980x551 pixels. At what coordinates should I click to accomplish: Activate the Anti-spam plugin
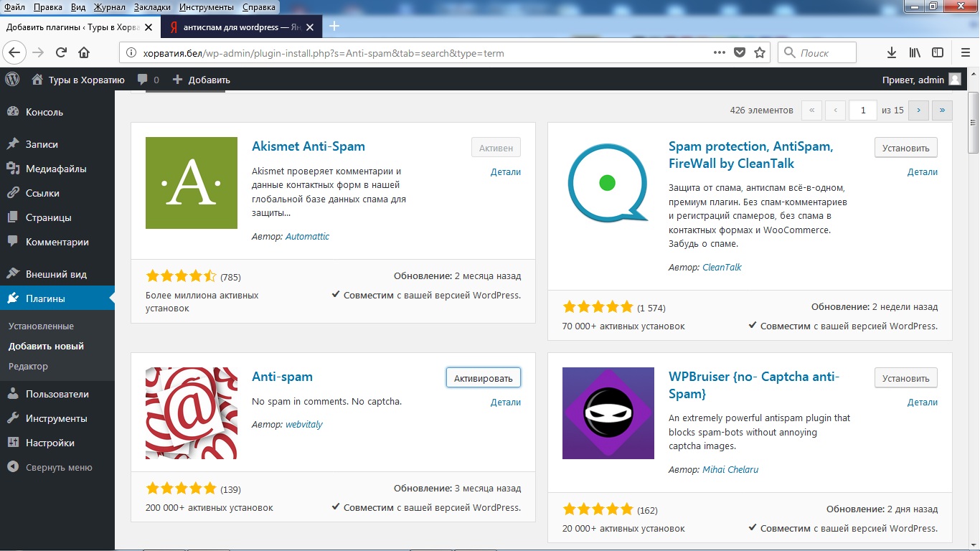pos(483,378)
